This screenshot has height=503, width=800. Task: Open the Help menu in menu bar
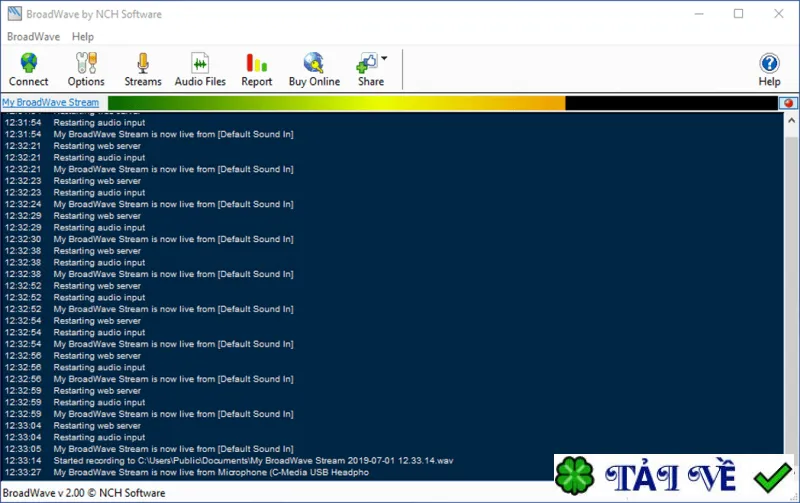click(x=83, y=37)
